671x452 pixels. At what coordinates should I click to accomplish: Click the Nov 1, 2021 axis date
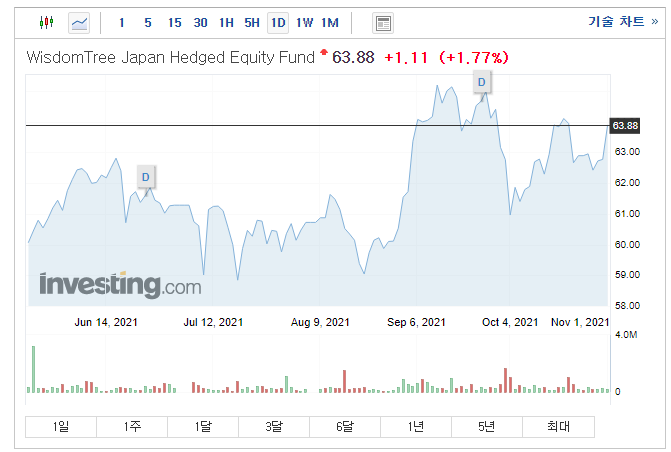[580, 322]
